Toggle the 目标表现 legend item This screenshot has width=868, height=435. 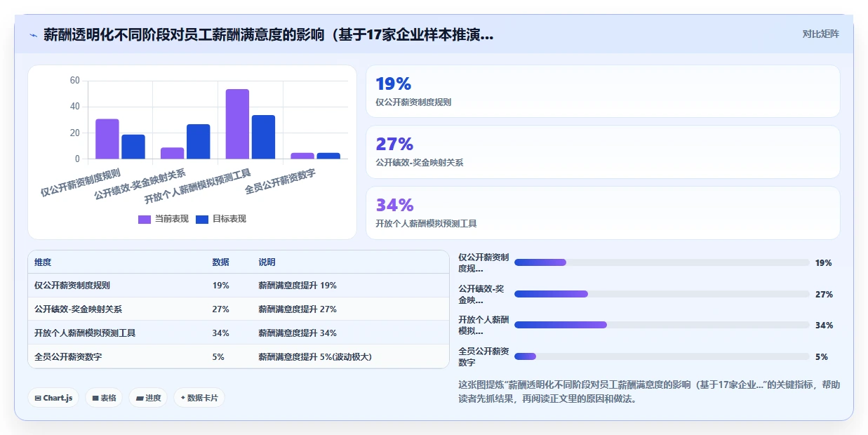coord(221,219)
